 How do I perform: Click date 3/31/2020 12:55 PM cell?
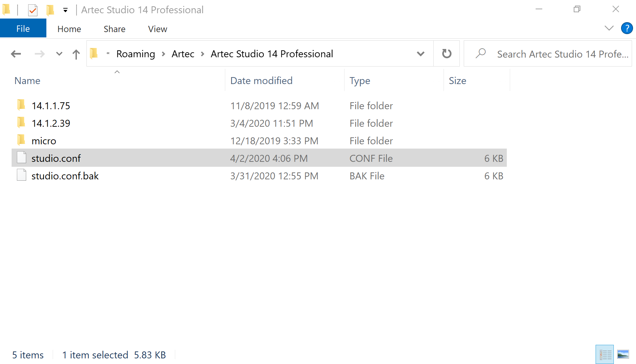274,176
